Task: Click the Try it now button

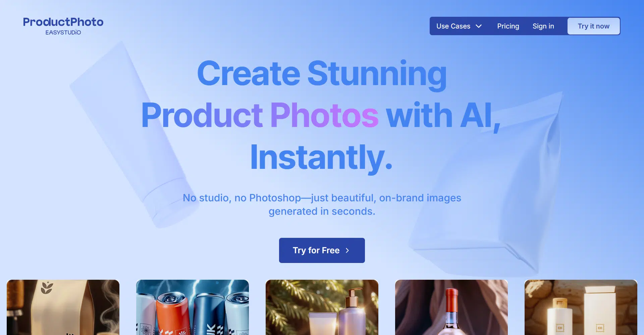Action: pyautogui.click(x=593, y=26)
